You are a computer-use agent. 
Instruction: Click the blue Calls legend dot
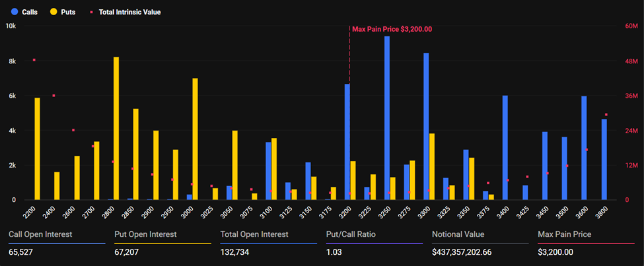pos(14,12)
